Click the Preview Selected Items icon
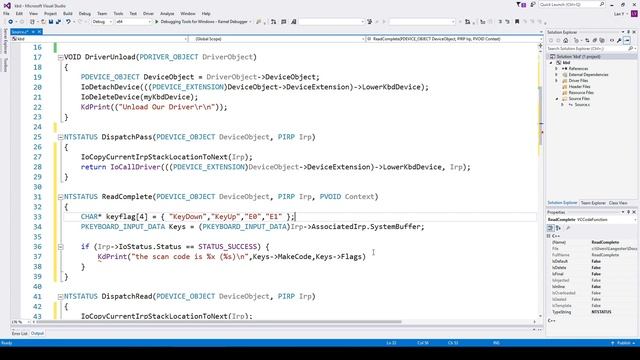Viewport: 640px width, 360px height. [x=627, y=40]
